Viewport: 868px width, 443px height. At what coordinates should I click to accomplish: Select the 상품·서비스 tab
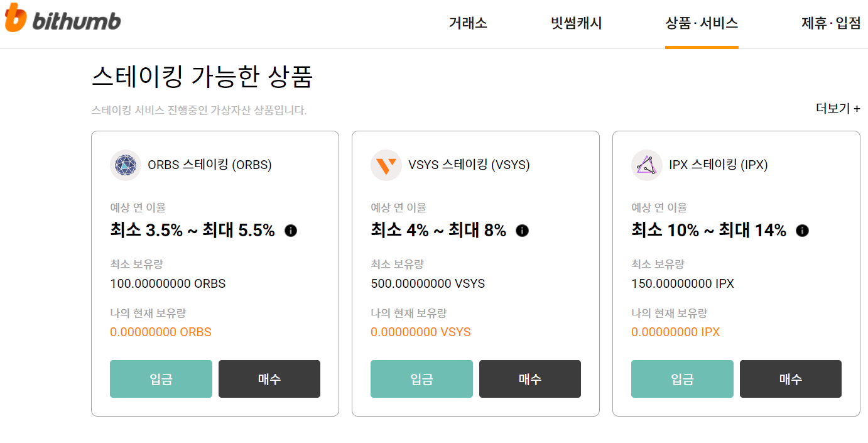[x=702, y=24]
